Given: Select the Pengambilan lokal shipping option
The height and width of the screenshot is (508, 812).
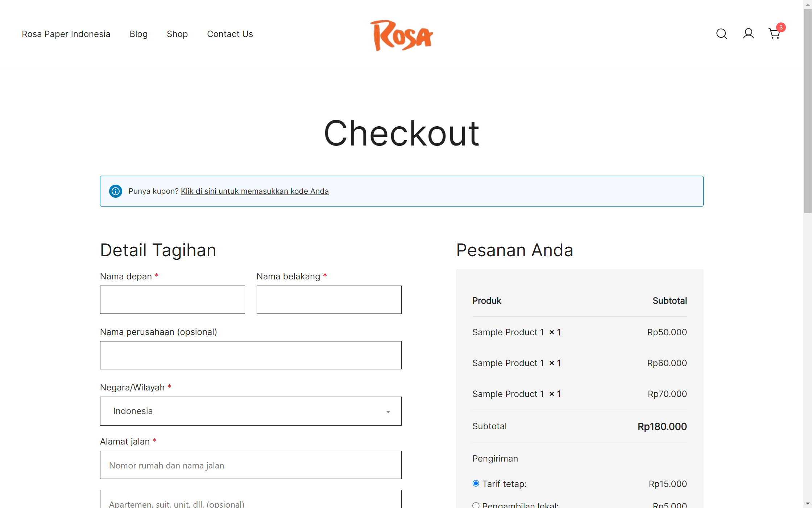Looking at the screenshot, I should click(476, 505).
